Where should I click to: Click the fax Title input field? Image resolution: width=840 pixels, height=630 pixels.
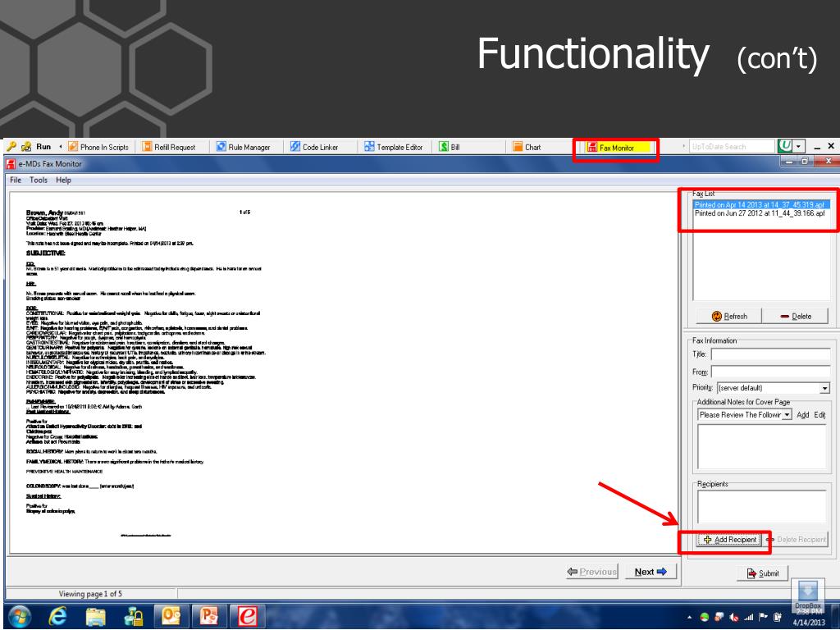coord(770,354)
